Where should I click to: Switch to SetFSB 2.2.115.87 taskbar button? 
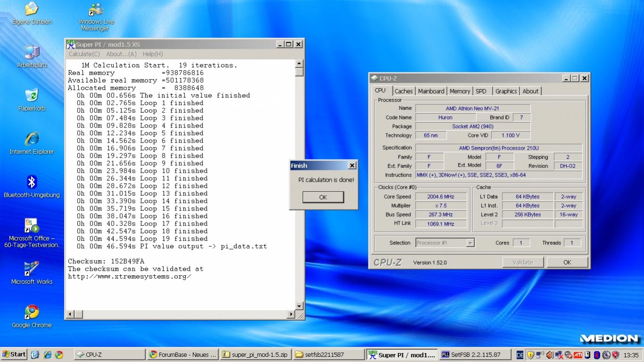pyautogui.click(x=476, y=354)
